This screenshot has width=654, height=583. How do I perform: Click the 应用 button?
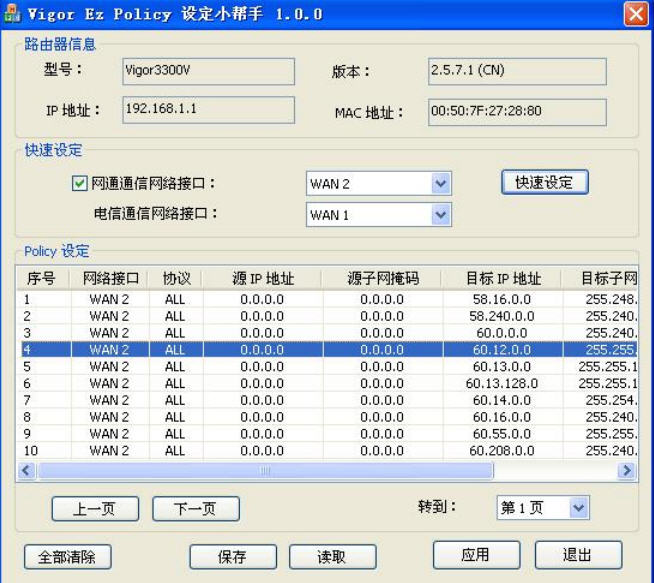[x=476, y=555]
